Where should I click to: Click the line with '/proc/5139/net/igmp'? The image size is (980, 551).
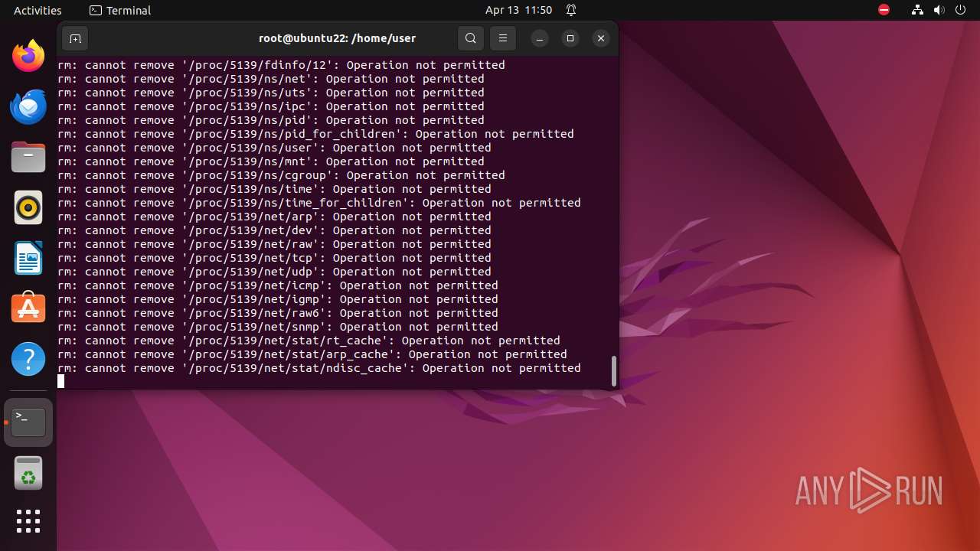click(x=278, y=299)
